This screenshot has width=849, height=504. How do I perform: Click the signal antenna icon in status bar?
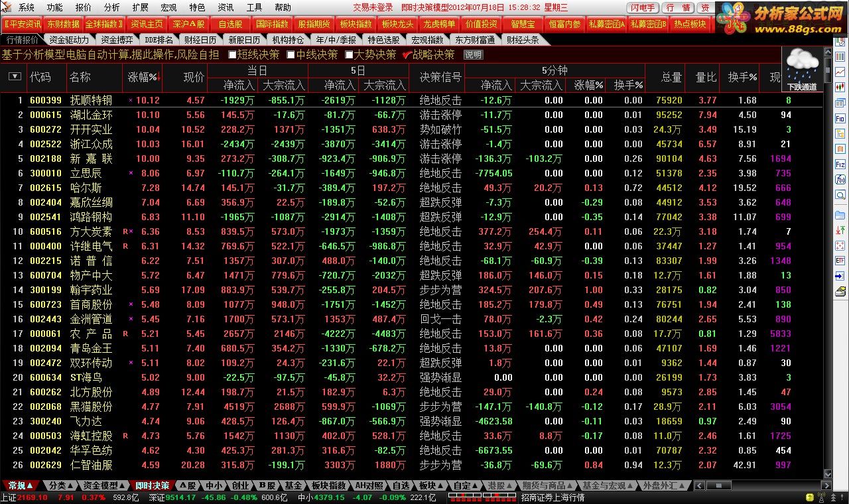pyautogui.click(x=820, y=497)
